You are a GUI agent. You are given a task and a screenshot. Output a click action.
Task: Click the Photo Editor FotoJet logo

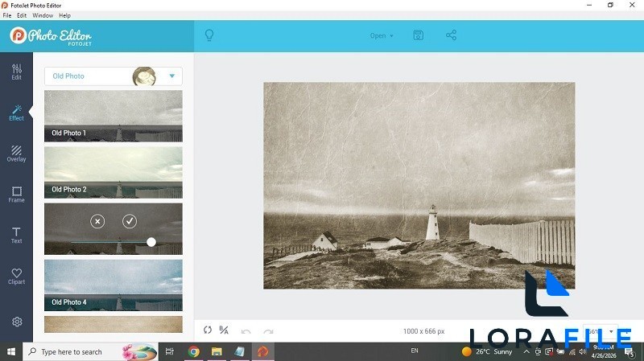tap(51, 36)
